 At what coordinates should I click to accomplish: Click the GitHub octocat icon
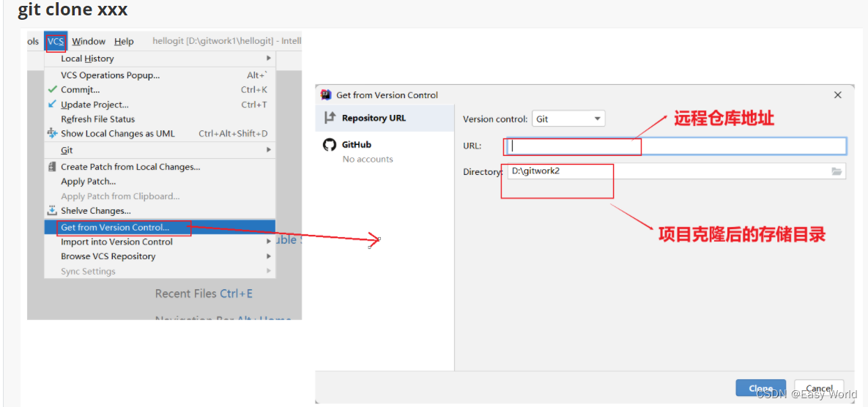point(330,145)
